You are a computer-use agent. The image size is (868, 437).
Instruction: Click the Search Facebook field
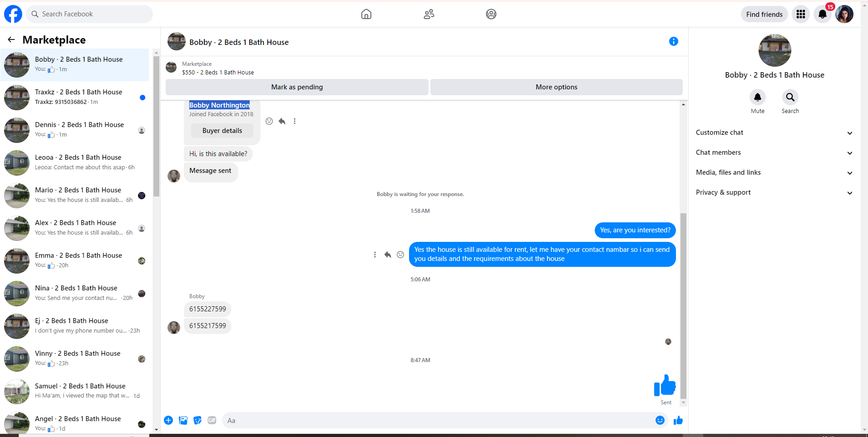tap(89, 14)
